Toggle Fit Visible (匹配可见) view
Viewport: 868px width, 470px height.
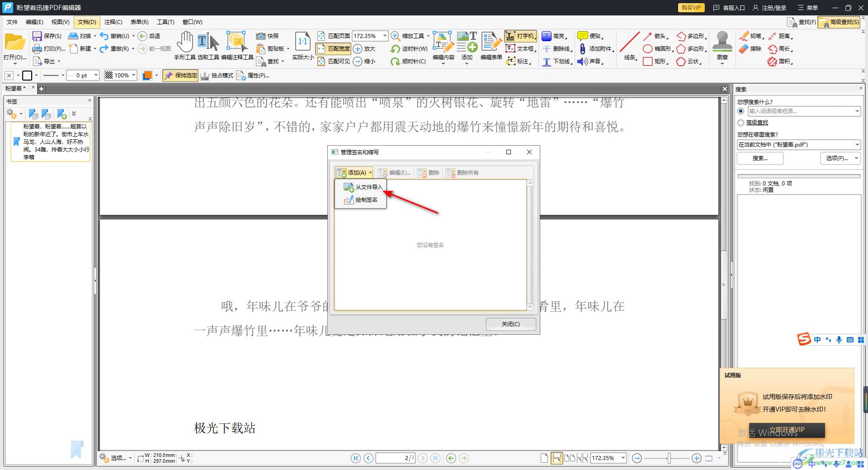click(334, 62)
